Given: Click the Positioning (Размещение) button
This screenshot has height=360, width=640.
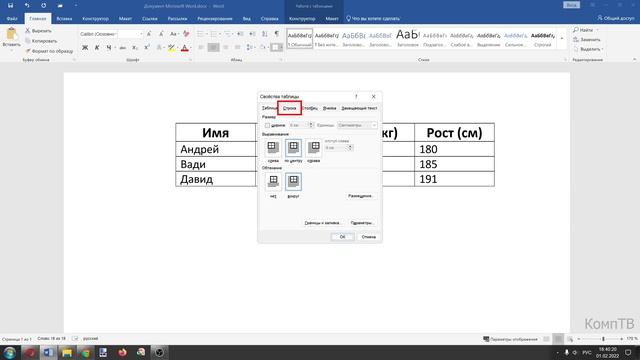Looking at the screenshot, I should pyautogui.click(x=360, y=196).
